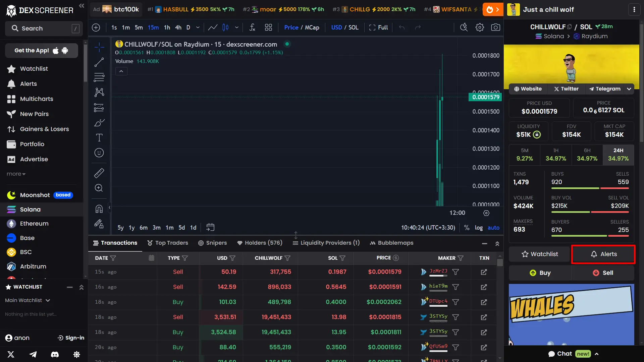Viewport: 644px width, 362px height.
Task: Add symbol compare plus icon
Action: click(x=96, y=27)
